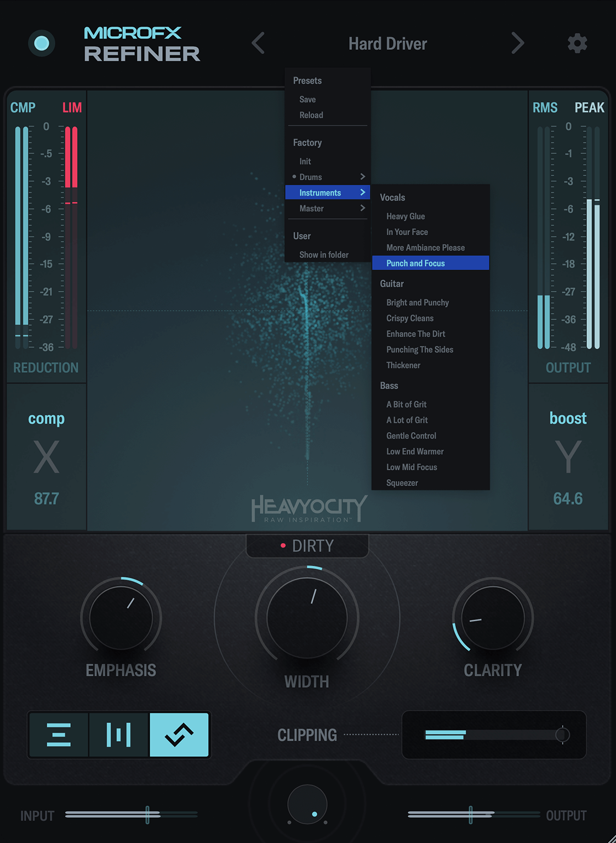This screenshot has height=843, width=616.
Task: Click Save in the Presets menu
Action: pos(307,100)
